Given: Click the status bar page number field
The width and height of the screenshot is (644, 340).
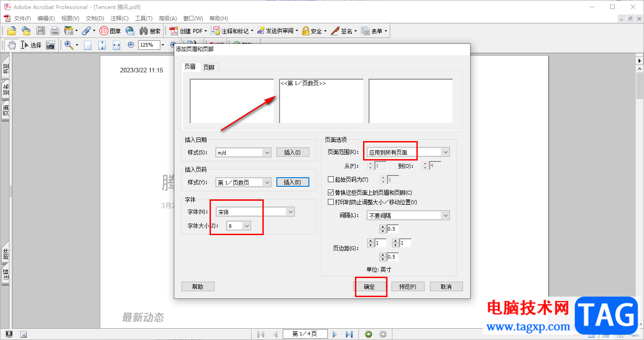Looking at the screenshot, I should [x=305, y=334].
